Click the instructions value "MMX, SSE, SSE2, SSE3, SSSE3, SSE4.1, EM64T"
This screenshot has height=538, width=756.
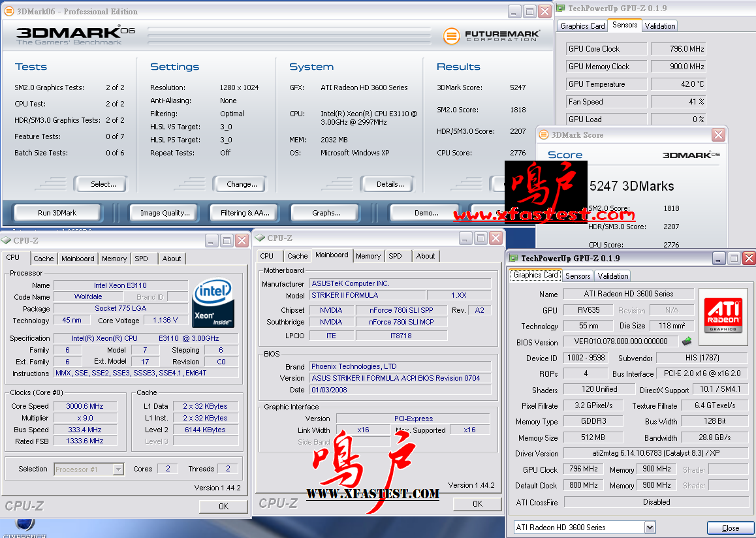click(146, 373)
